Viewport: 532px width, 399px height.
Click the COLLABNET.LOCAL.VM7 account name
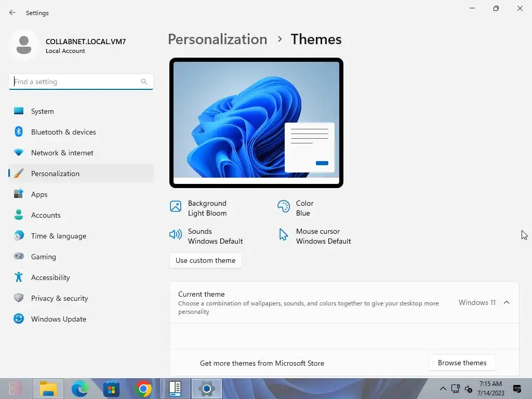[x=86, y=42]
